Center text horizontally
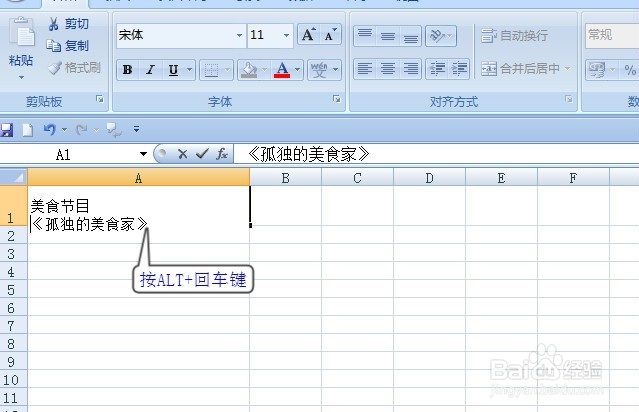 point(388,68)
